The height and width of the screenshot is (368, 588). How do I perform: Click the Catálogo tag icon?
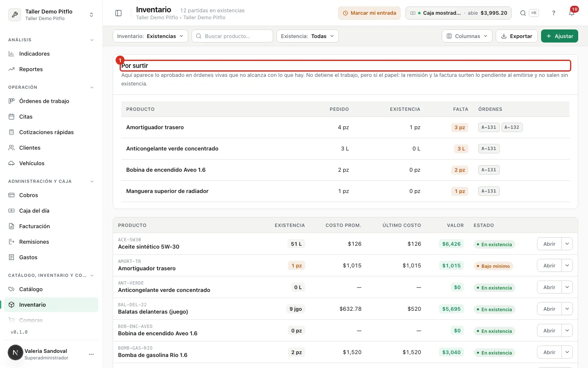pyautogui.click(x=11, y=289)
